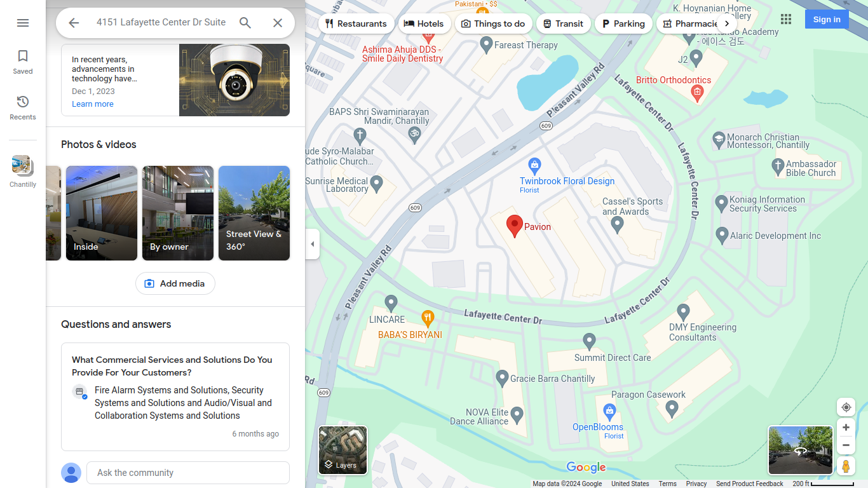Show more category chips arrow
868x488 pixels.
click(727, 24)
